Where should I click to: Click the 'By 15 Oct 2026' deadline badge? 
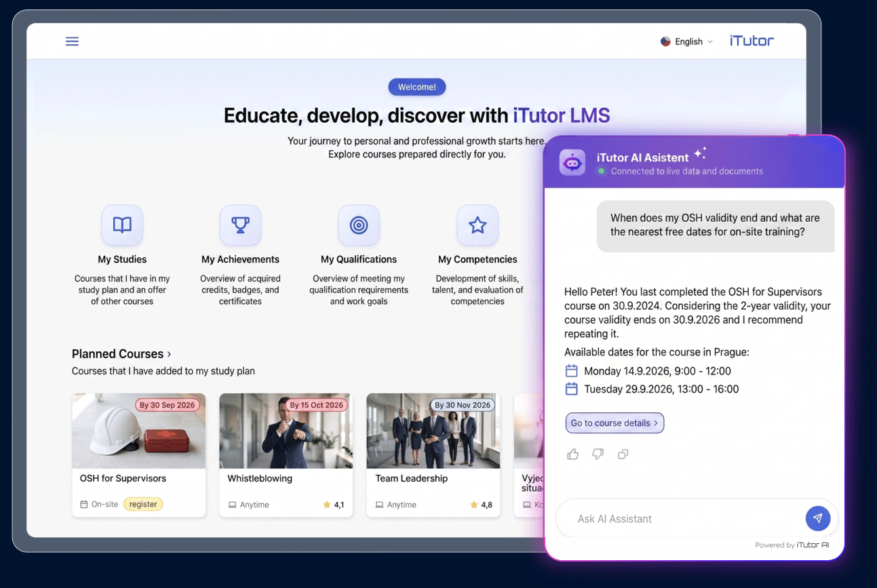316,405
